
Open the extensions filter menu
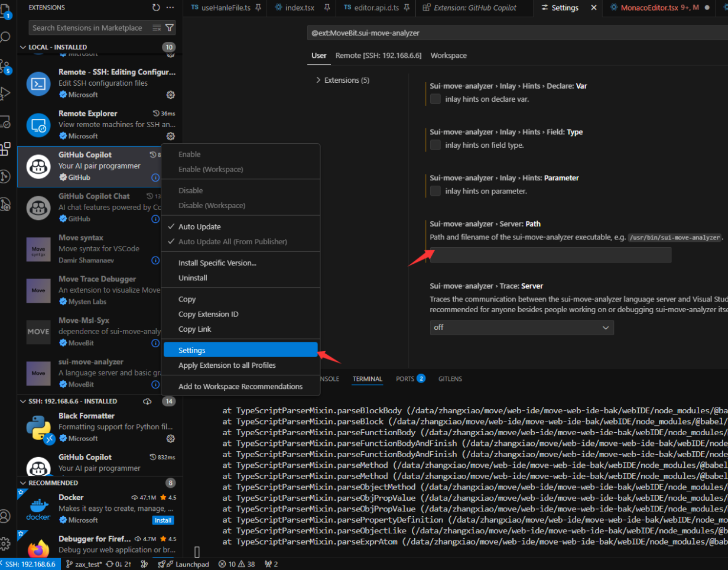170,28
